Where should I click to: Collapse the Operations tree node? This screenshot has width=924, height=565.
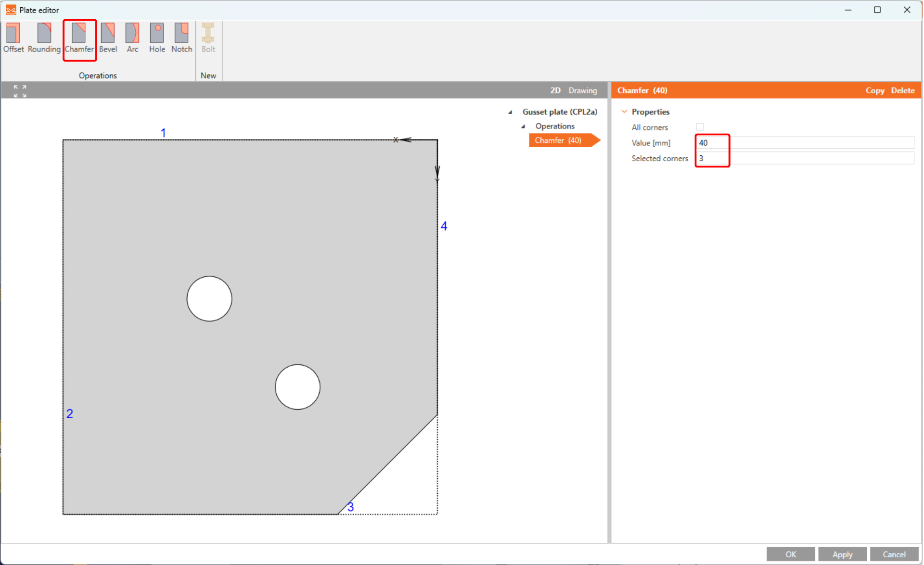(x=523, y=127)
